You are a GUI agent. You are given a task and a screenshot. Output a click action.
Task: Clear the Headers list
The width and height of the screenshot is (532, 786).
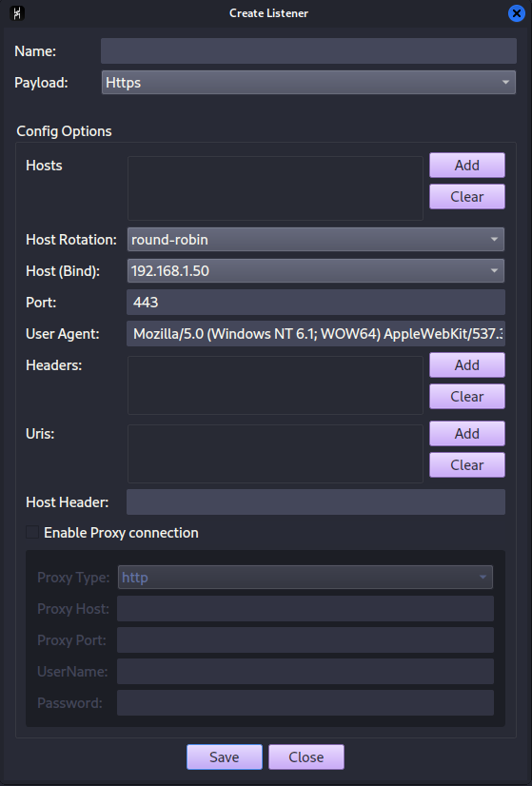tap(467, 397)
